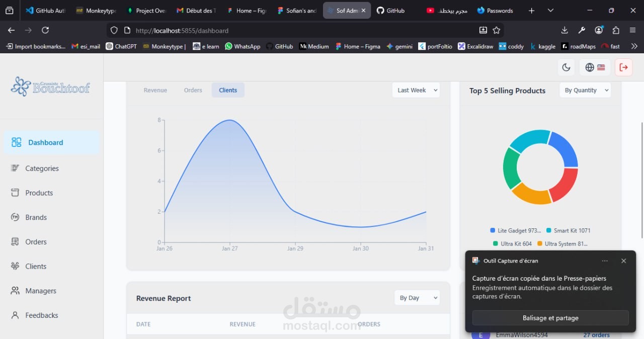Switch chart to Orders tab
Viewport: 644px width, 339px height.
click(193, 90)
